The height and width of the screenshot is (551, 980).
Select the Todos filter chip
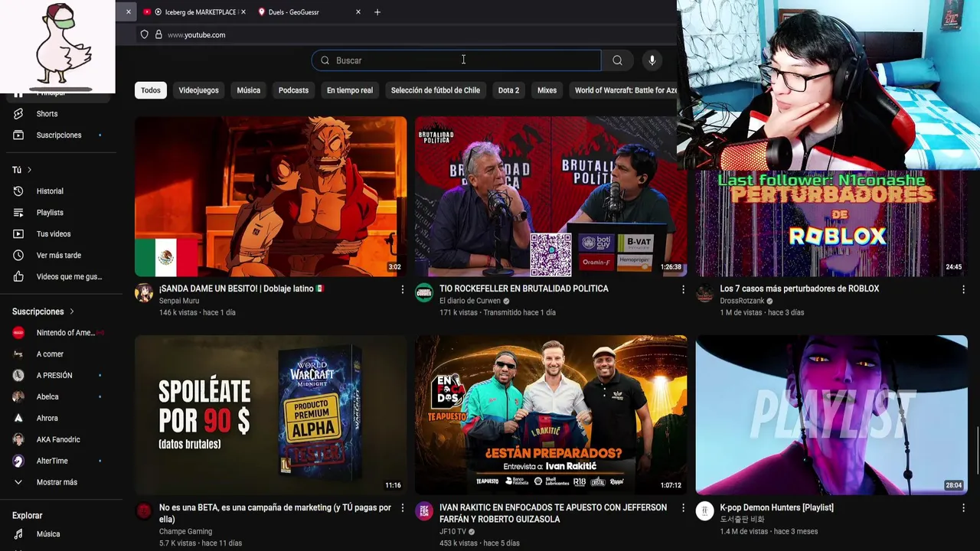[x=151, y=90]
